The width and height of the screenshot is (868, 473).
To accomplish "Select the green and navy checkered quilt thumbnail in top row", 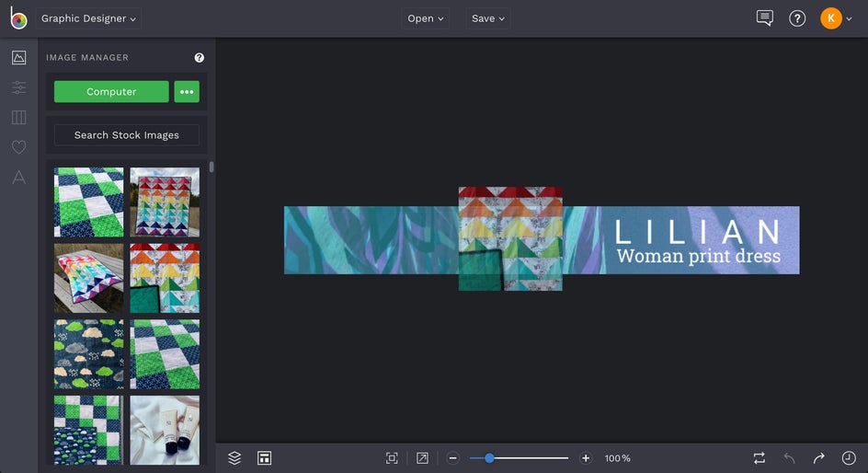I will pos(88,202).
